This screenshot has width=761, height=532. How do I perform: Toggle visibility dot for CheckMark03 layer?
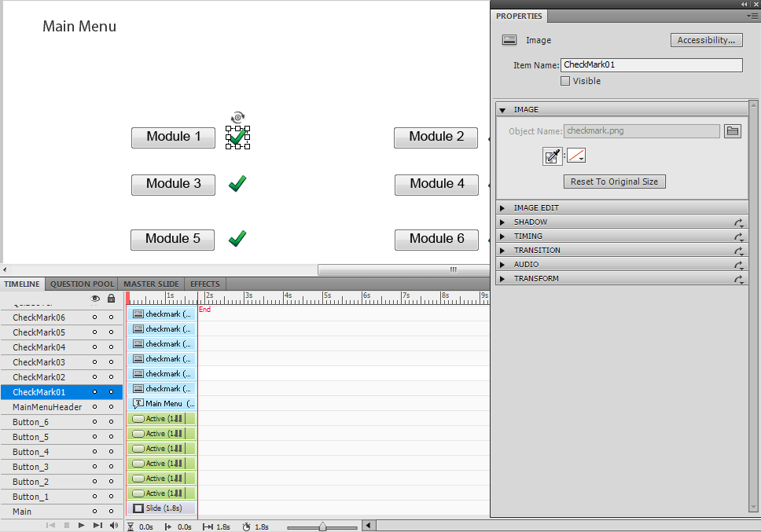click(x=94, y=361)
